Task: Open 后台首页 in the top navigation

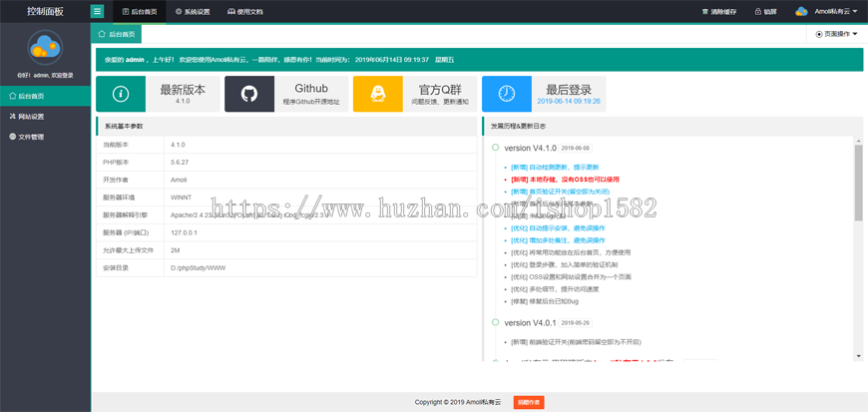Action: [139, 11]
